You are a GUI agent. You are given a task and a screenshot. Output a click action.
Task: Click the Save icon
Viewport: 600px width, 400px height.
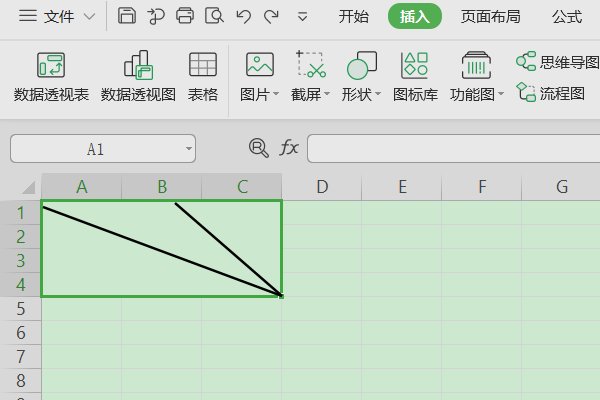(x=127, y=16)
